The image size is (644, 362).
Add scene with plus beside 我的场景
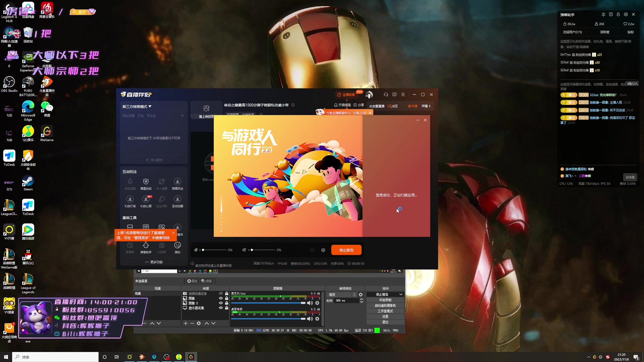pos(182,116)
